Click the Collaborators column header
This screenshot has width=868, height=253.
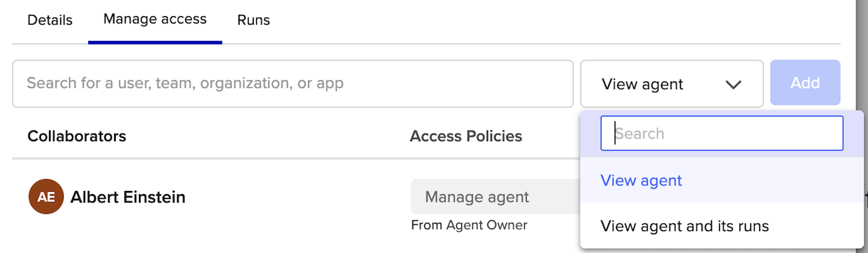point(77,136)
